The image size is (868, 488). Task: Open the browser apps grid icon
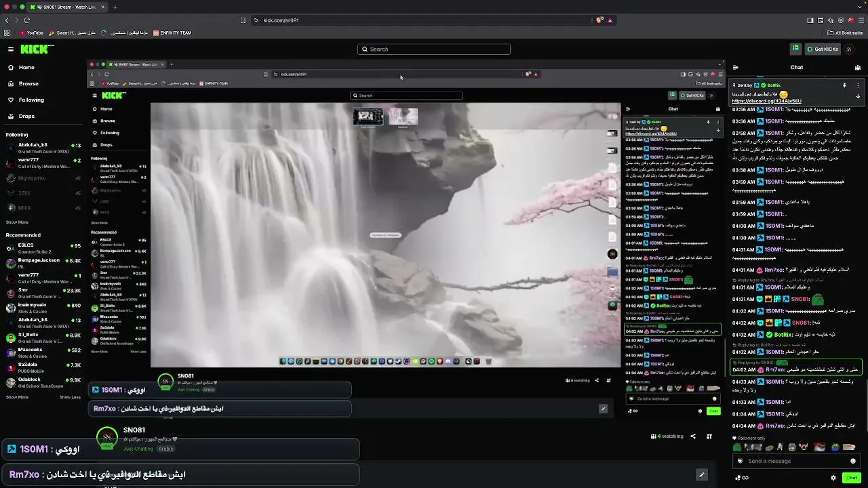(7, 33)
